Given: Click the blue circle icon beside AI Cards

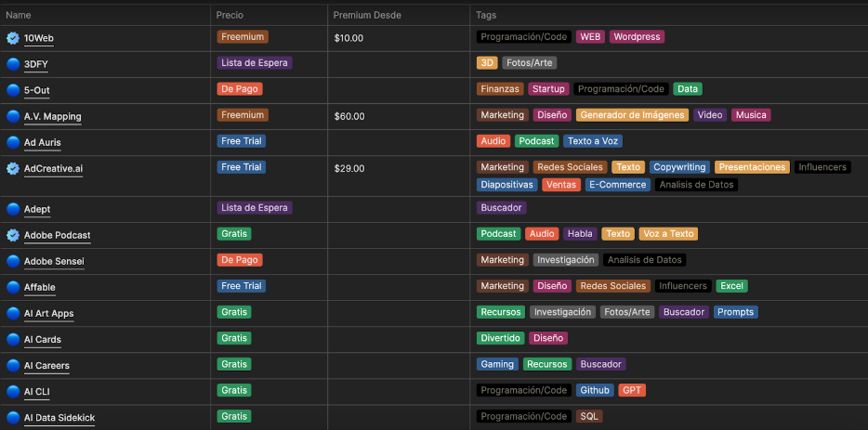Looking at the screenshot, I should coord(13,339).
